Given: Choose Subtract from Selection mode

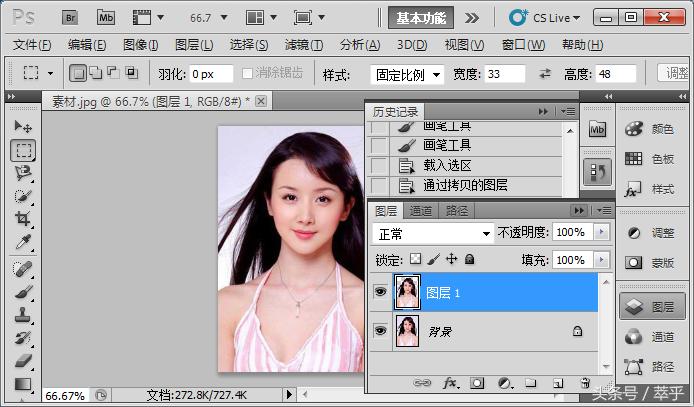Looking at the screenshot, I should click(113, 73).
